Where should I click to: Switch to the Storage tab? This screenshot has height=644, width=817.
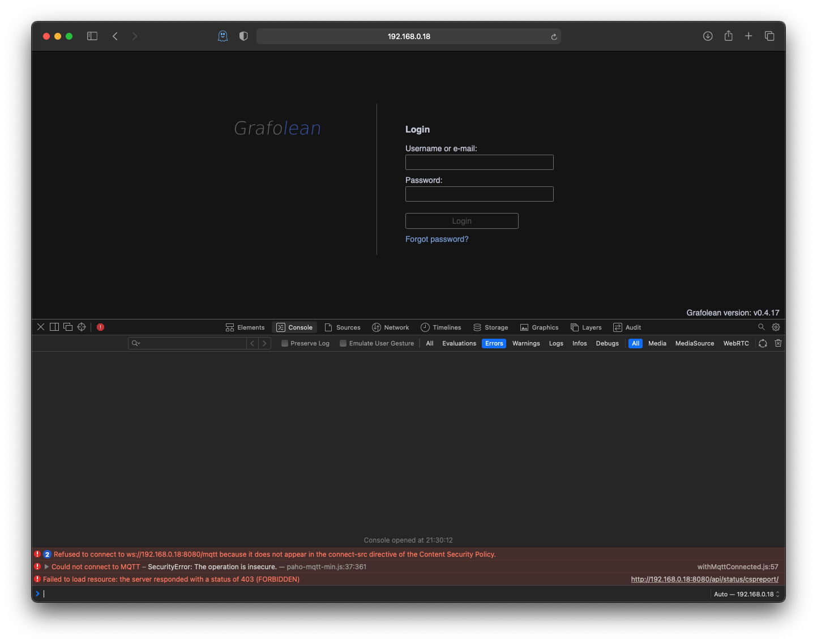pos(490,327)
